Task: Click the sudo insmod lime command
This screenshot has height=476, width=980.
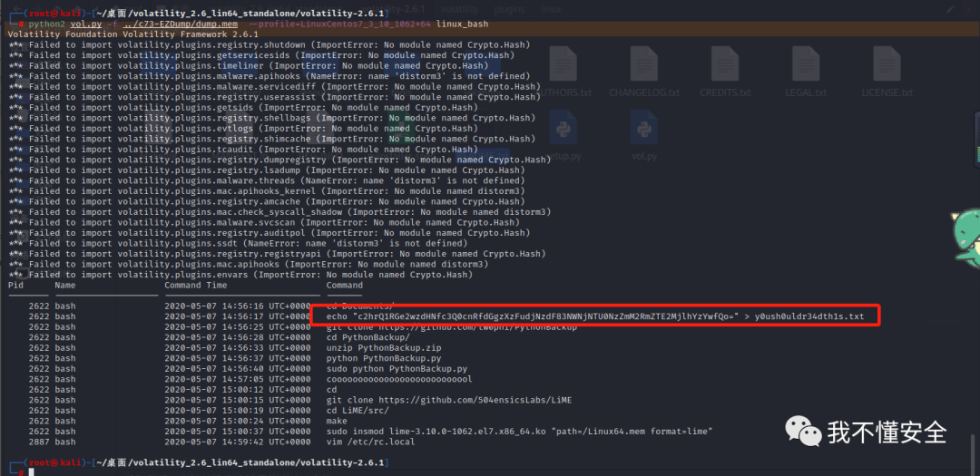Action: coord(520,432)
